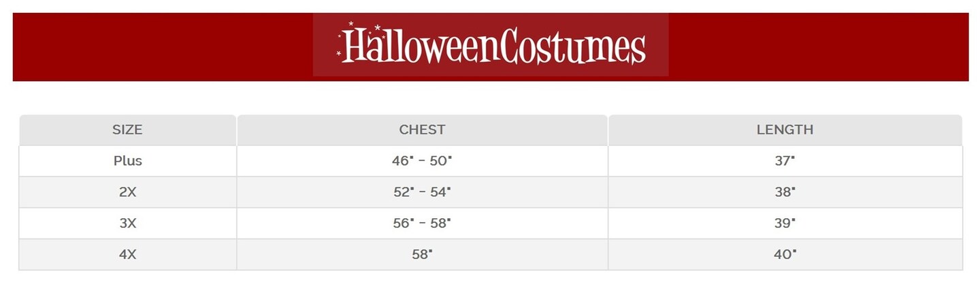Select the LENGTH column header
Image resolution: width=980 pixels, height=289 pixels.
point(785,130)
